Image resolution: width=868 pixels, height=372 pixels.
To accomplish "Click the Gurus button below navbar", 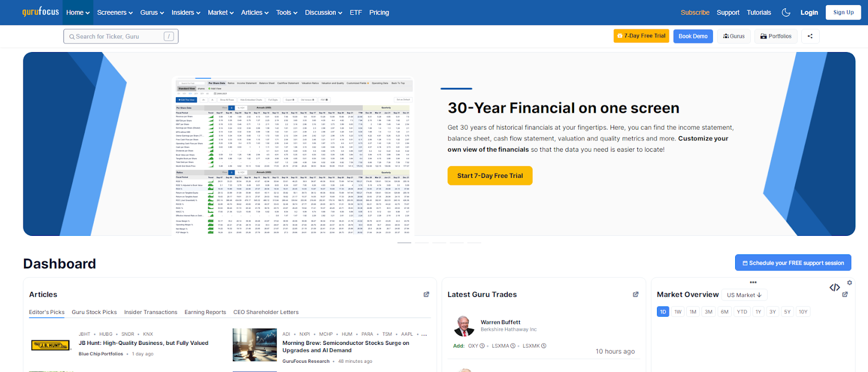I will pyautogui.click(x=734, y=36).
